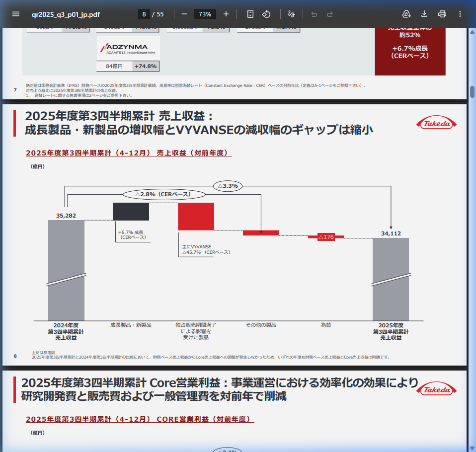Toggle fit to page view
The image size is (476, 452).
point(250,14)
